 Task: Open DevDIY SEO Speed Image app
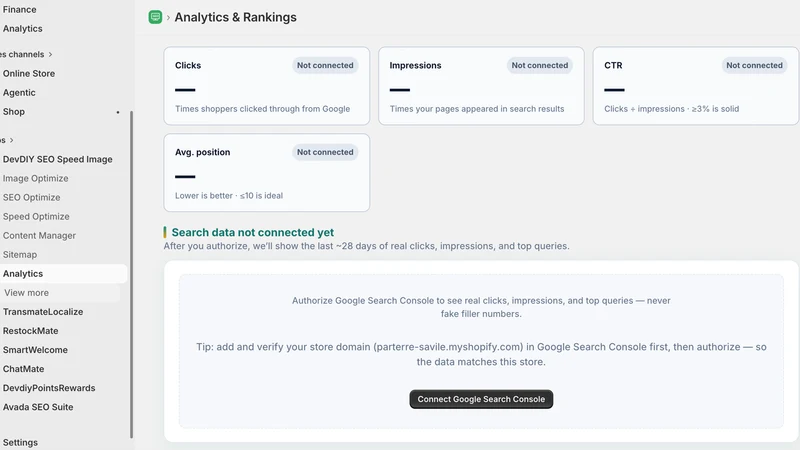click(57, 159)
